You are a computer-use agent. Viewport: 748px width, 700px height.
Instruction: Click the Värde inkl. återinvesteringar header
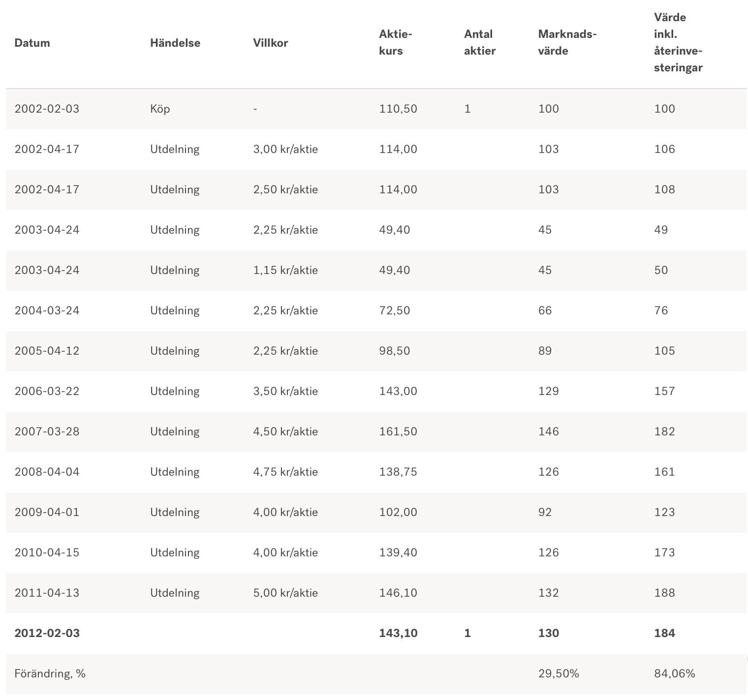[x=678, y=42]
